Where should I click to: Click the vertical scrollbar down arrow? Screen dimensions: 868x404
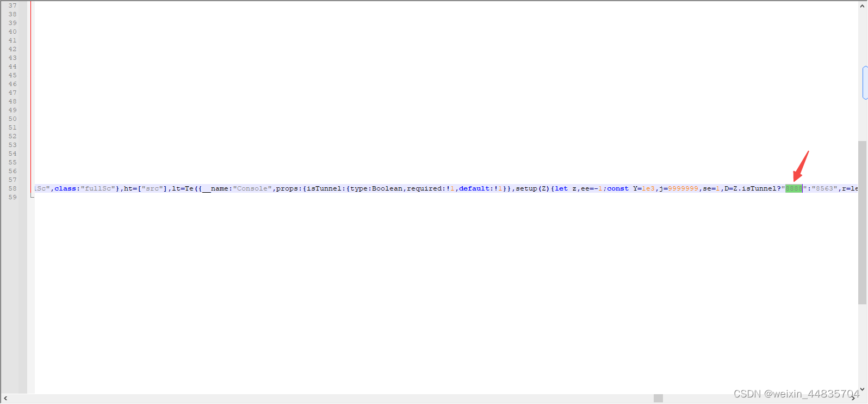(863, 389)
